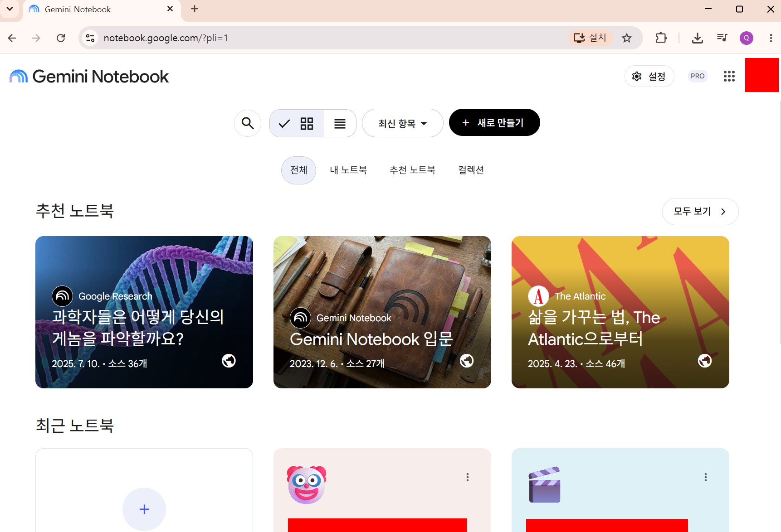Open the notebook search icon
Screen dimensions: 781x532
click(x=248, y=123)
